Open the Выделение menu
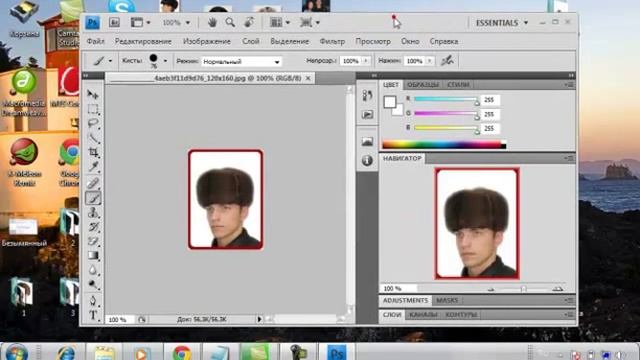The width and height of the screenshot is (640, 360). click(289, 42)
